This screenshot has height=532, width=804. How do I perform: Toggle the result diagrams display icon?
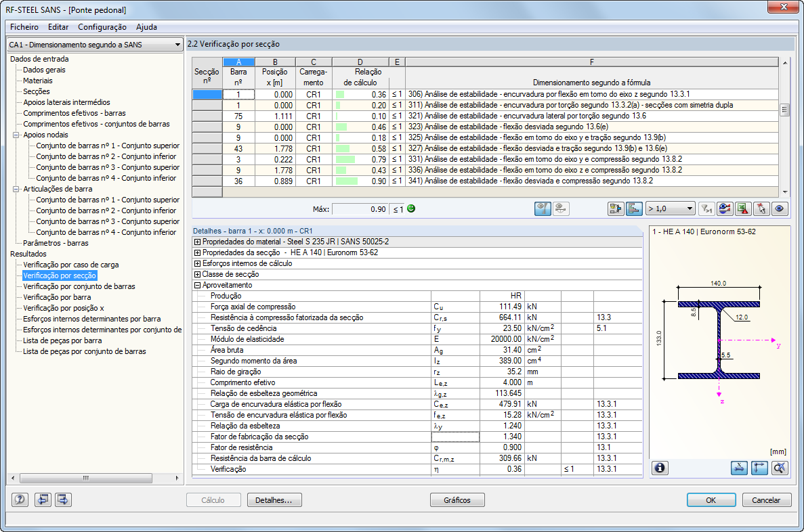(543, 208)
